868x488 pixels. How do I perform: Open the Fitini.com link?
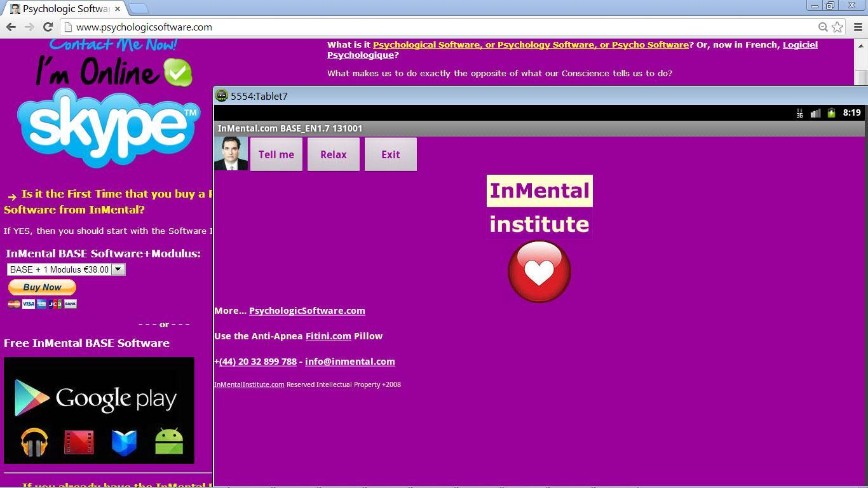click(329, 336)
